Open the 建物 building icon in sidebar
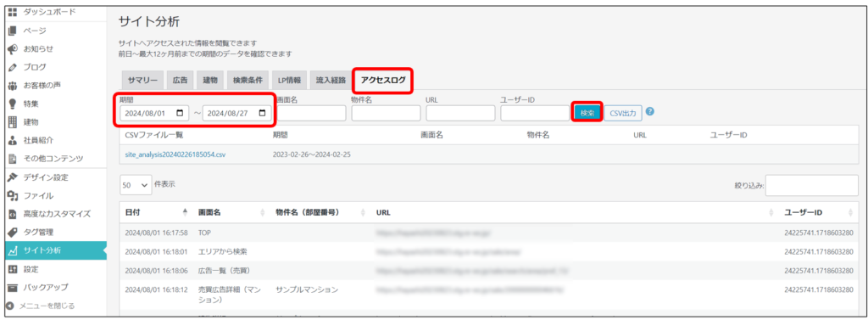868x320 pixels. click(x=12, y=122)
